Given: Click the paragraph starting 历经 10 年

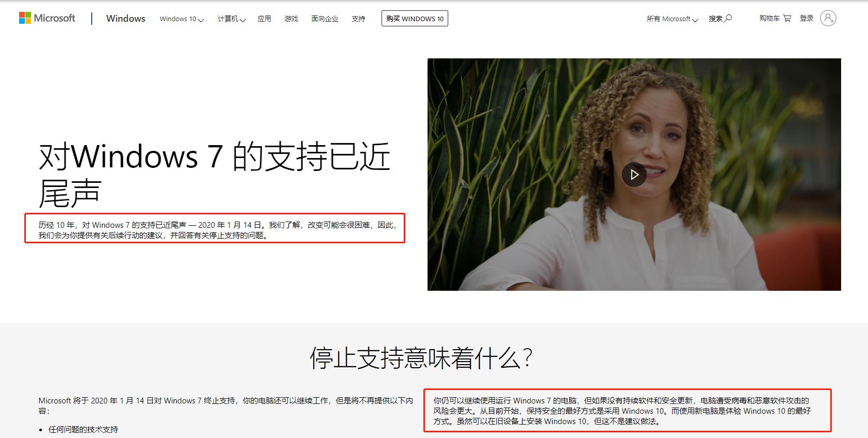Looking at the screenshot, I should point(218,230).
